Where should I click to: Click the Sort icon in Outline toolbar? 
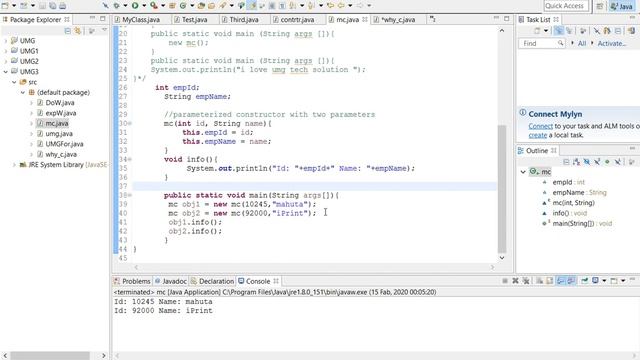576,162
